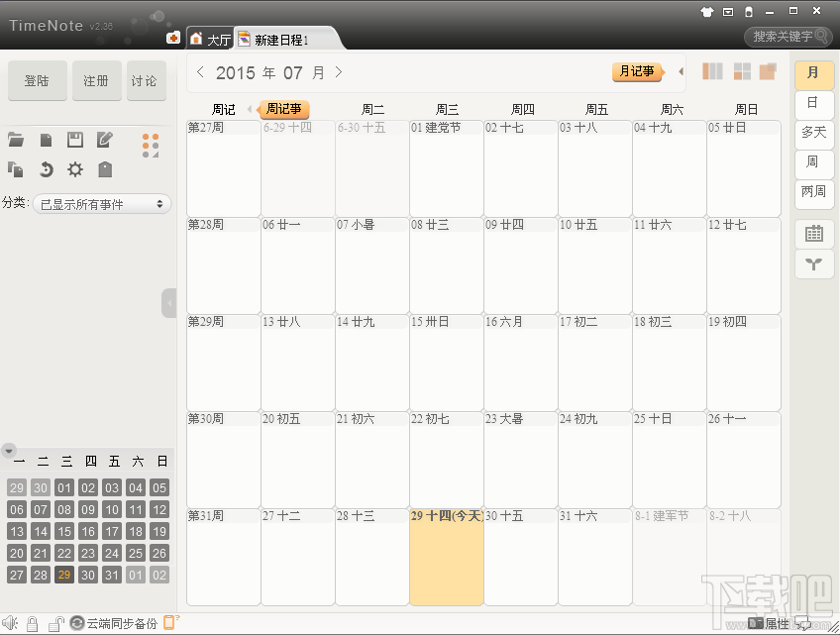
Task: Open the calendar grid icon on right sidebar
Action: pos(814,234)
